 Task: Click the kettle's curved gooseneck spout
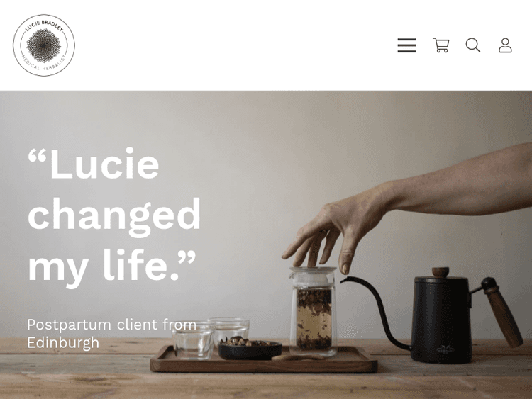click(x=377, y=313)
